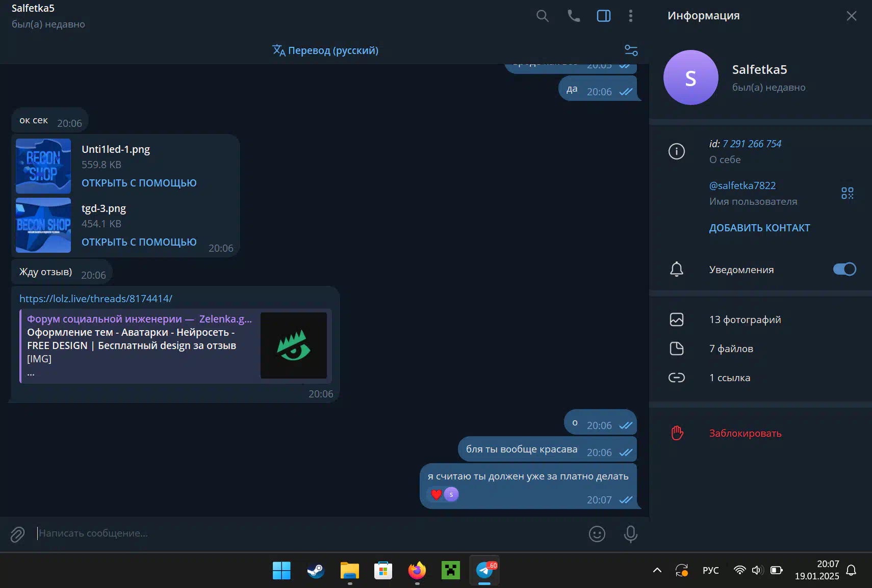The width and height of the screenshot is (872, 588).
Task: Click ОТКРЫТЬ С ПОМОЩЬЮ for tgd-3.png
Action: tap(139, 242)
